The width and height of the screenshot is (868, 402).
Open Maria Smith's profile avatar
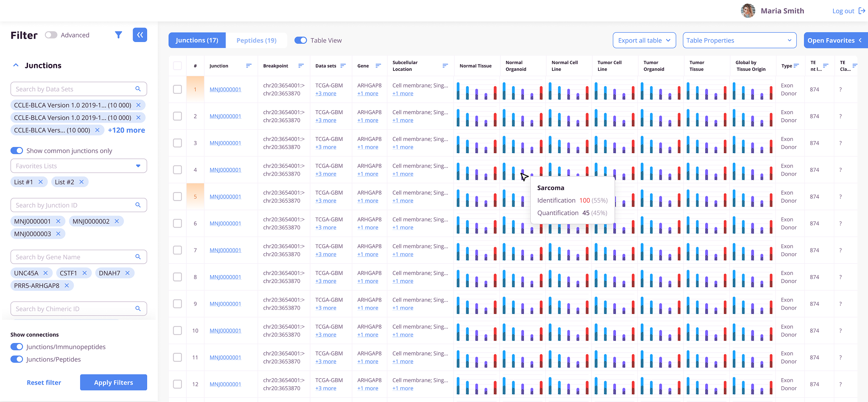[x=748, y=11]
